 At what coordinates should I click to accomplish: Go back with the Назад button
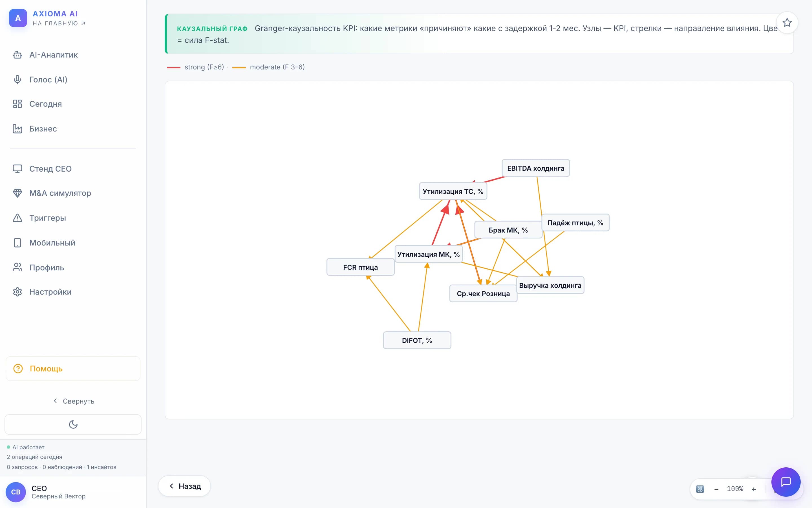(x=184, y=486)
